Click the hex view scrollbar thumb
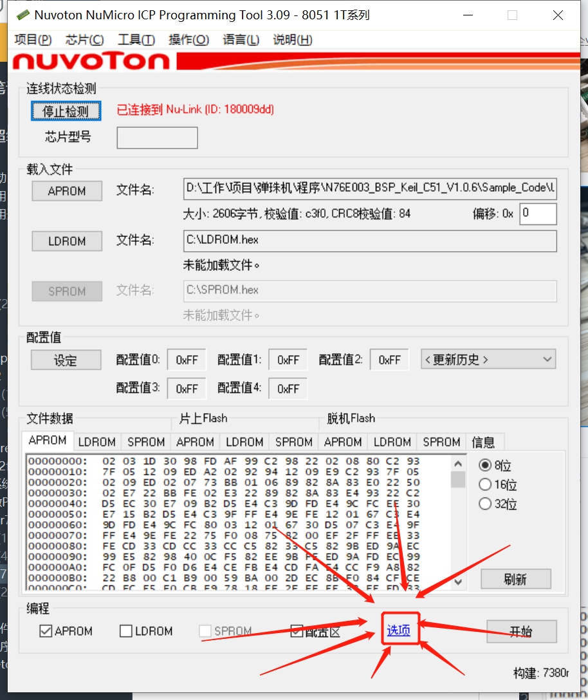Viewport: 588px width, 700px height. [x=458, y=480]
